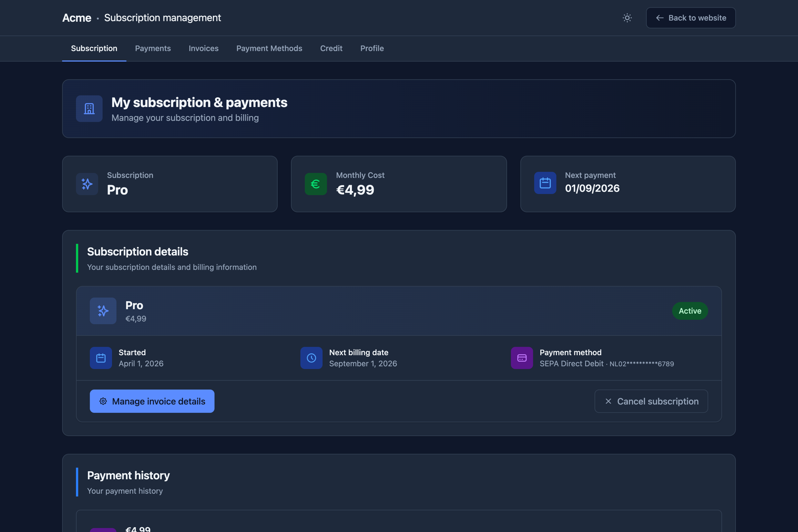Screen dimensions: 798x532
Task: Switch to the Payments tab
Action: tap(153, 48)
